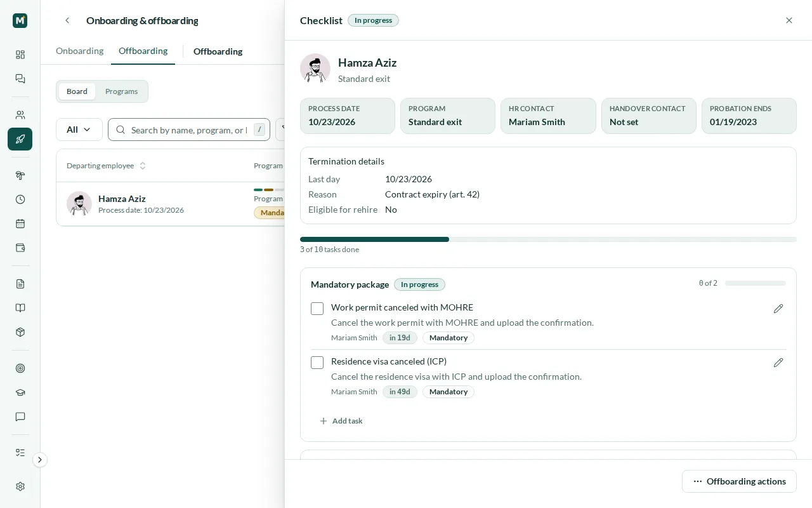Open the dashboard grid icon in sidebar
Screen dimensions: 812x508
point(20,55)
